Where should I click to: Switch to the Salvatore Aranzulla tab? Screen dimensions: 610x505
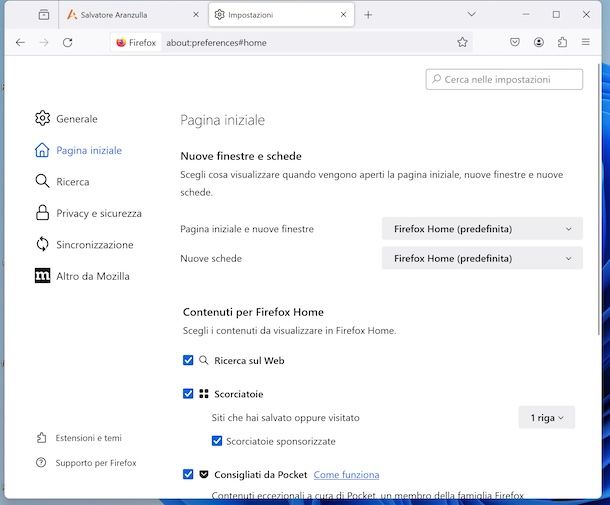coord(133,15)
